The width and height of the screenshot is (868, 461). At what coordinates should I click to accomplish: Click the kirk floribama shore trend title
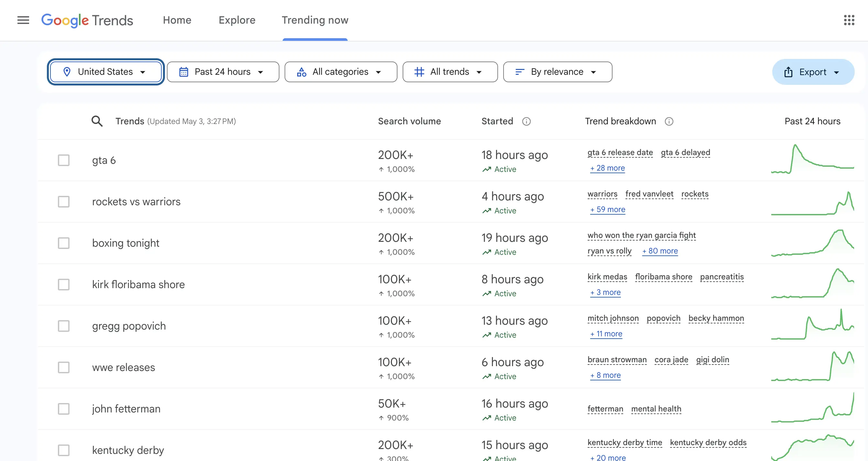tap(138, 285)
